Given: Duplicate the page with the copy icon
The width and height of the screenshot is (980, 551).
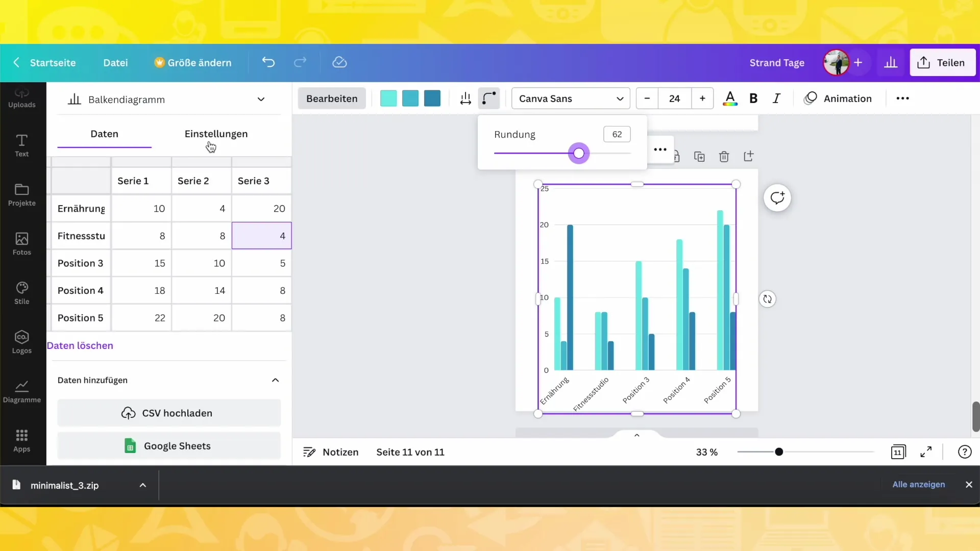Looking at the screenshot, I should 699,157.
